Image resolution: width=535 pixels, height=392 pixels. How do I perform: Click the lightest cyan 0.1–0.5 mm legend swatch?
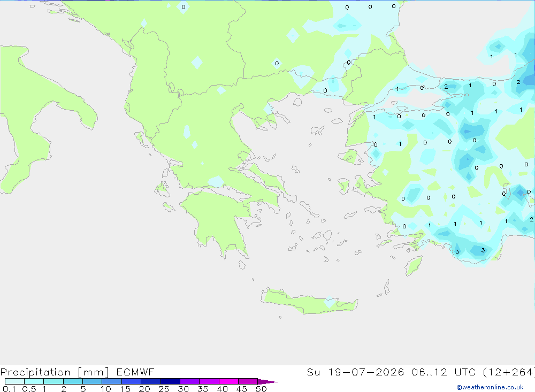pyautogui.click(x=14, y=381)
